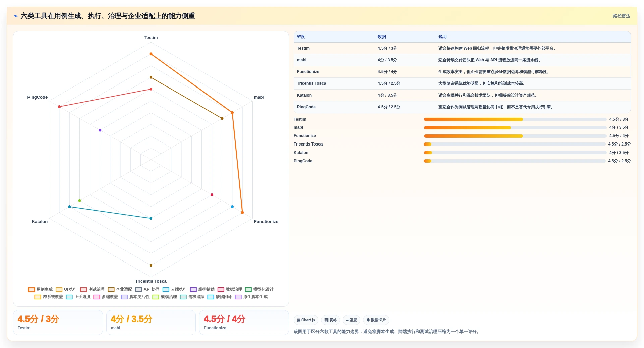Click the lightning icon beside the title
This screenshot has width=644, height=348.
coord(16,16)
